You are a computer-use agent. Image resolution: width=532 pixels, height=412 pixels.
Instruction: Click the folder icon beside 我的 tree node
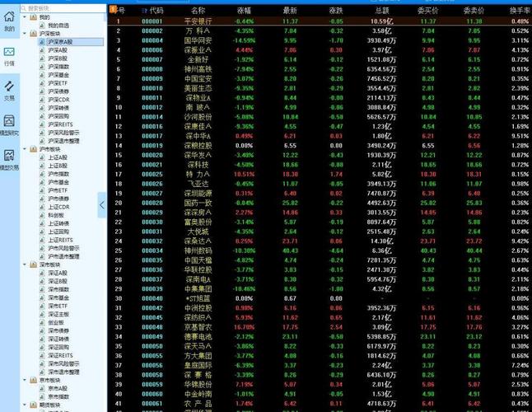tap(33, 17)
